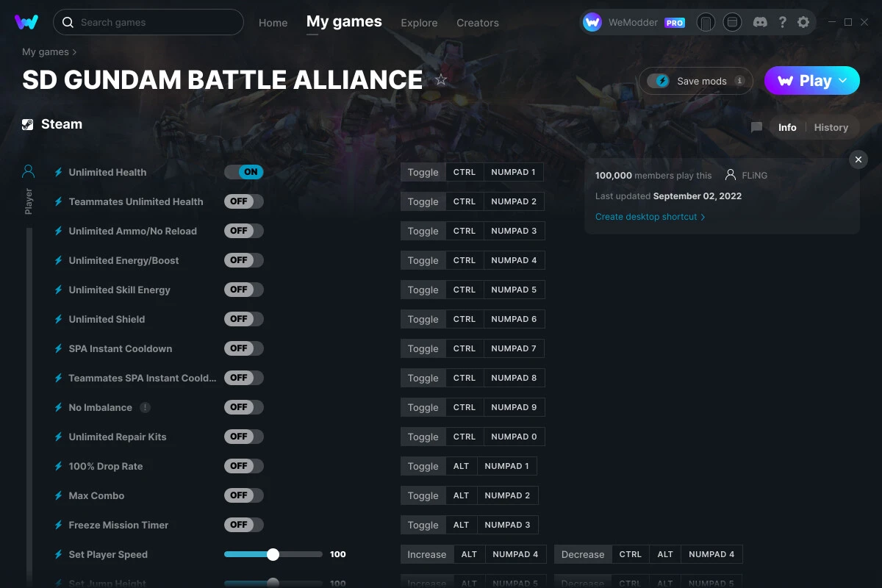This screenshot has width=882, height=588.
Task: Enable Teammates Unlimited Health
Action: [243, 201]
